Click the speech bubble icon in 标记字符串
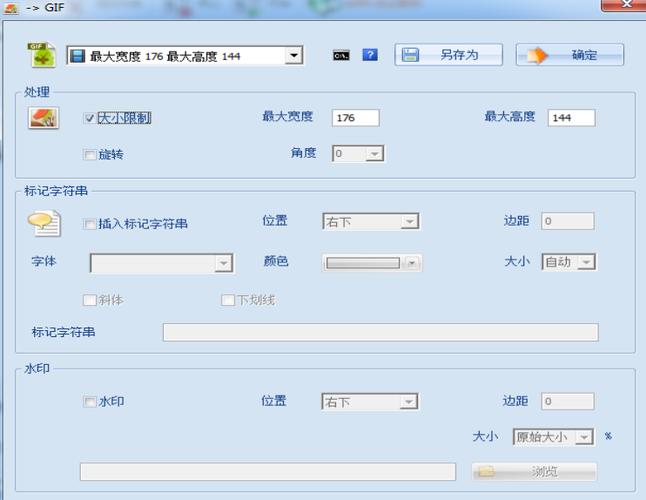 [44, 225]
